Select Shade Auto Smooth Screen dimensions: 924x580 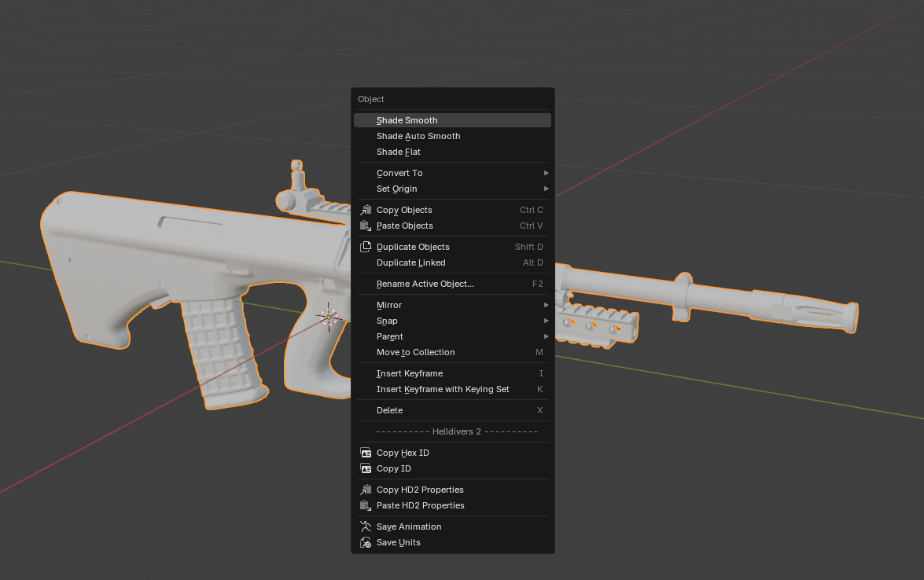(x=418, y=136)
